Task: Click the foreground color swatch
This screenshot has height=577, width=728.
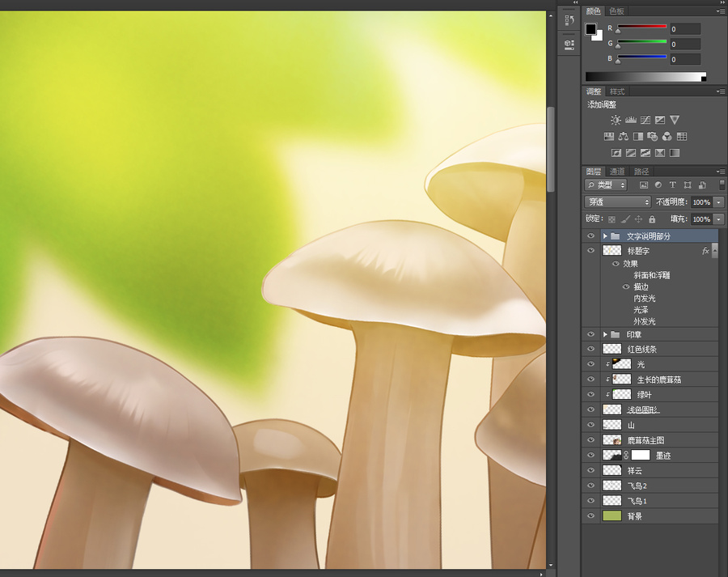Action: (590, 29)
